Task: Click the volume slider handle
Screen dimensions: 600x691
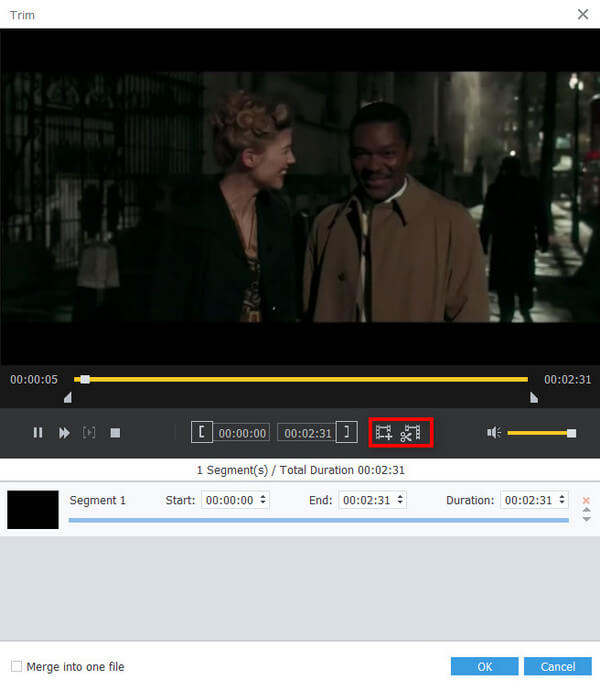Action: tap(571, 433)
